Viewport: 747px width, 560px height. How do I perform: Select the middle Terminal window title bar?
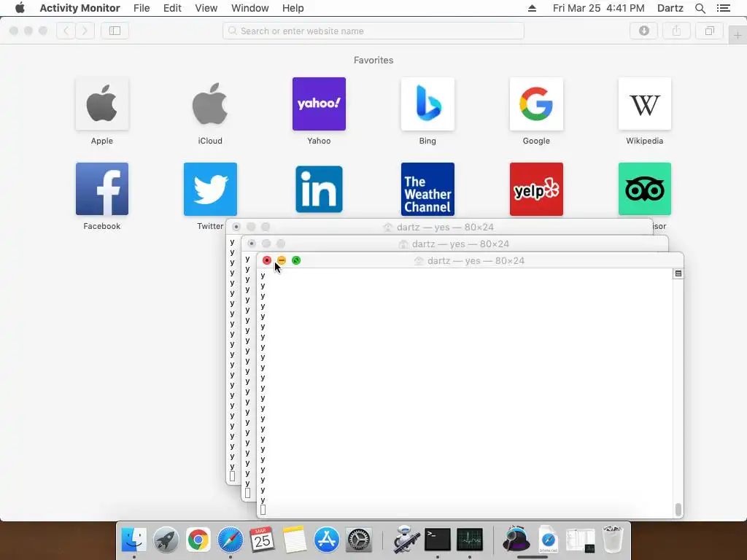454,244
